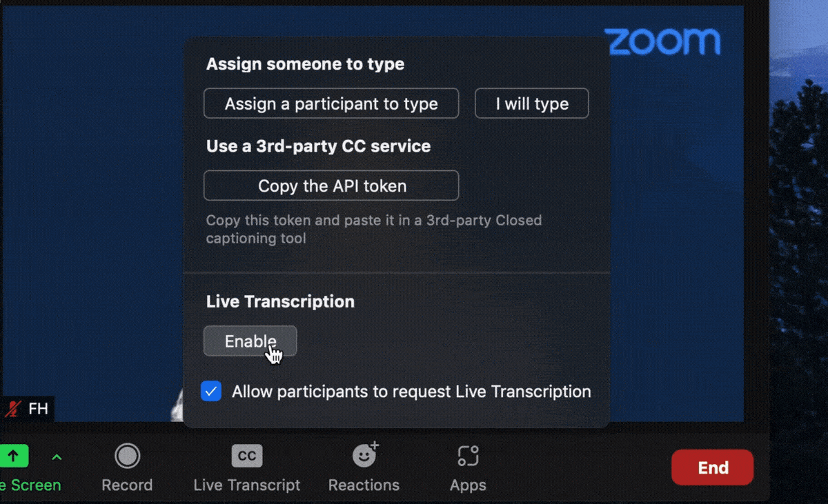Click the Live Transcript text label
Viewport: 828px width, 504px height.
click(247, 485)
